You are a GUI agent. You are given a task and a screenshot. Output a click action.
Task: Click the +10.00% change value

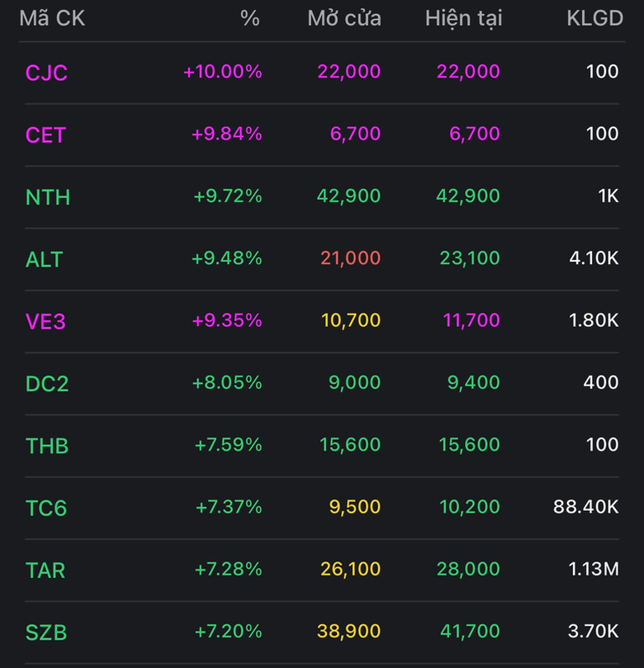pos(222,72)
